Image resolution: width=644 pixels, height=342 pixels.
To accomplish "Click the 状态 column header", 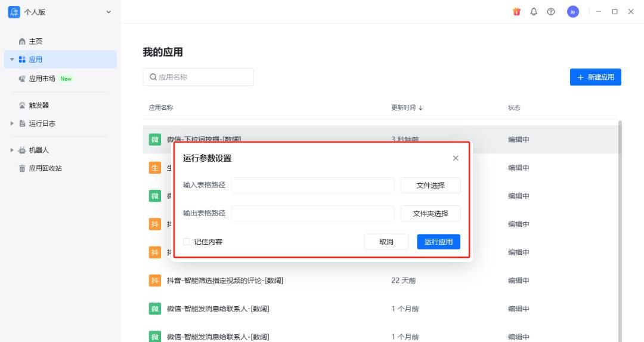I will (514, 107).
